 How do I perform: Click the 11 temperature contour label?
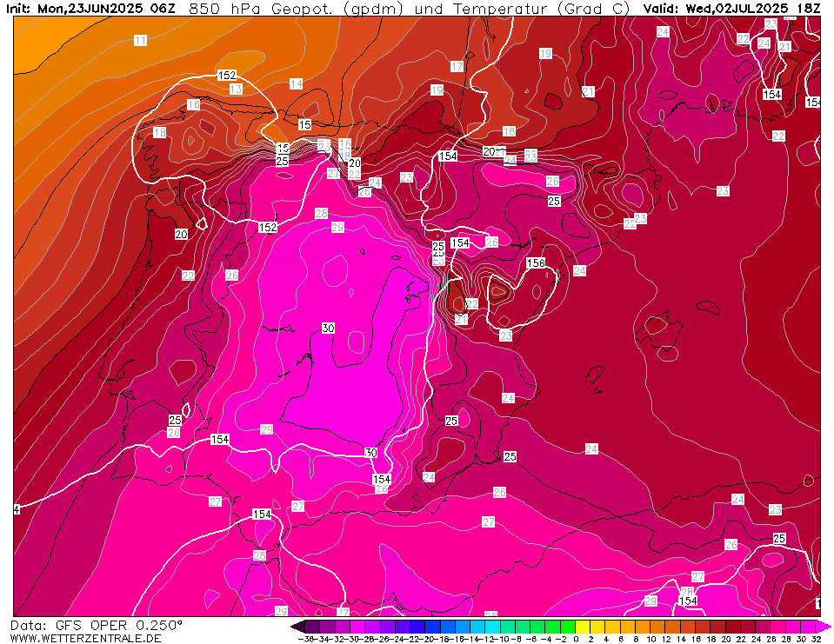click(140, 40)
